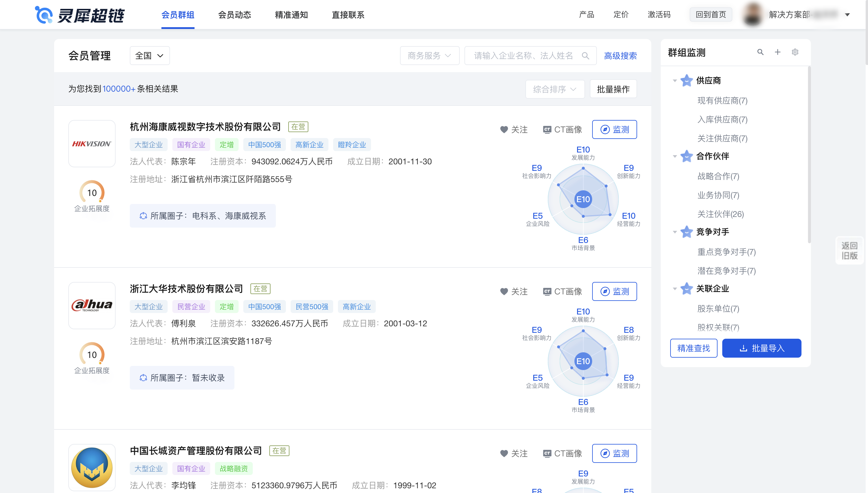The height and width of the screenshot is (493, 868).
Task: Click 供应商 star icon
Action: (x=686, y=81)
